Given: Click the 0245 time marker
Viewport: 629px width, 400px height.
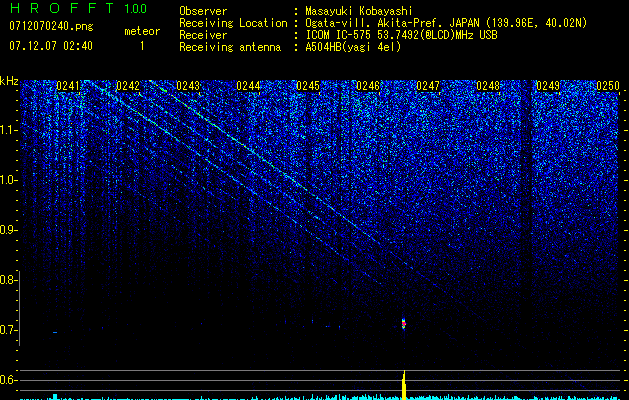Looking at the screenshot, I should (308, 86).
